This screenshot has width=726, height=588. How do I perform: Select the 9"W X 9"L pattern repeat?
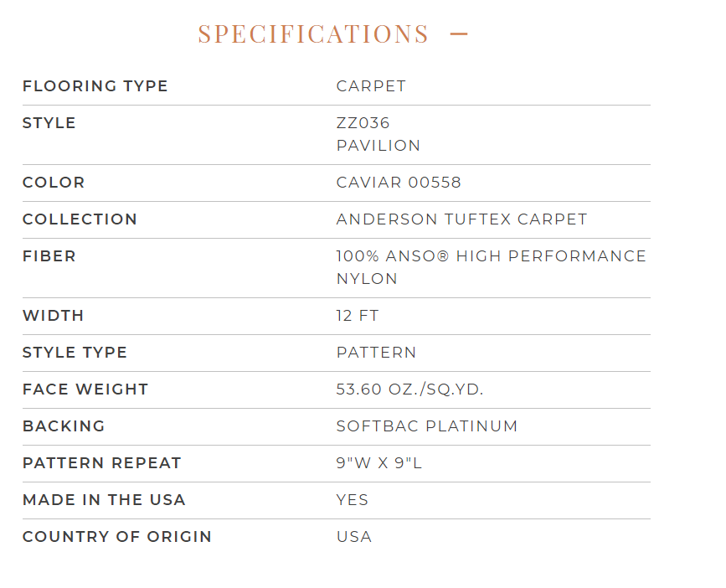[x=379, y=463]
